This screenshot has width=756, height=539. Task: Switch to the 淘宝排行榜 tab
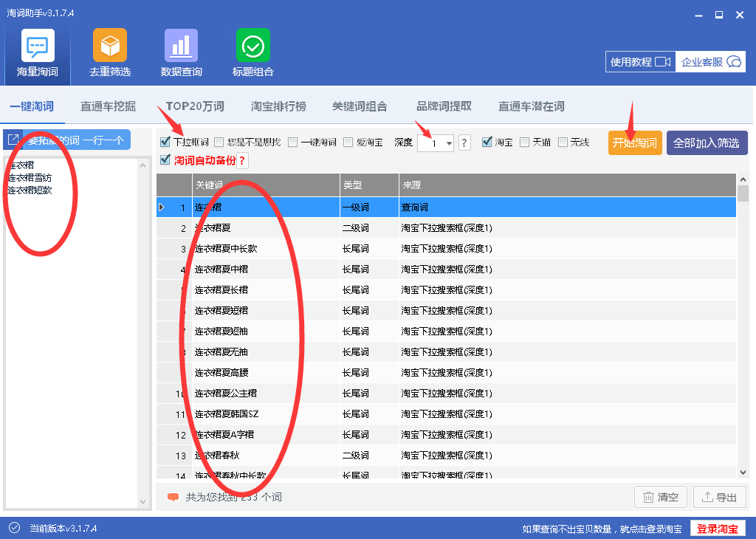click(x=278, y=106)
